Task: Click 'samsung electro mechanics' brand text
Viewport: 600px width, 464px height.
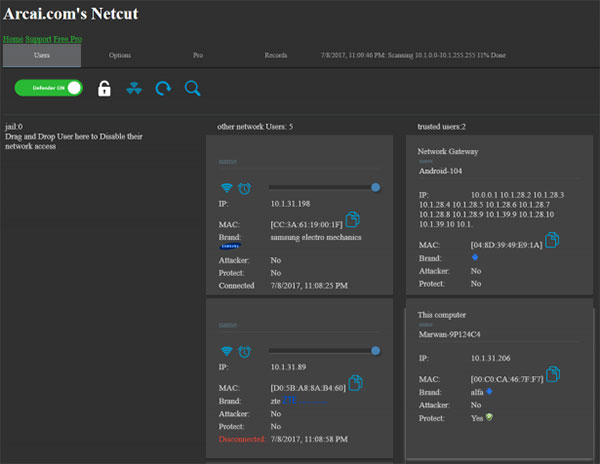Action: point(316,238)
